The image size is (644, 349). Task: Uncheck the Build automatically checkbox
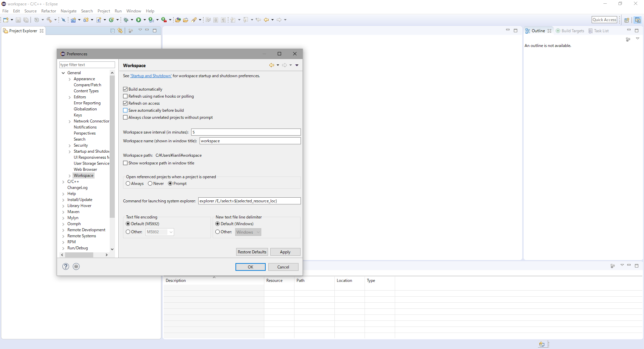pyautogui.click(x=125, y=89)
